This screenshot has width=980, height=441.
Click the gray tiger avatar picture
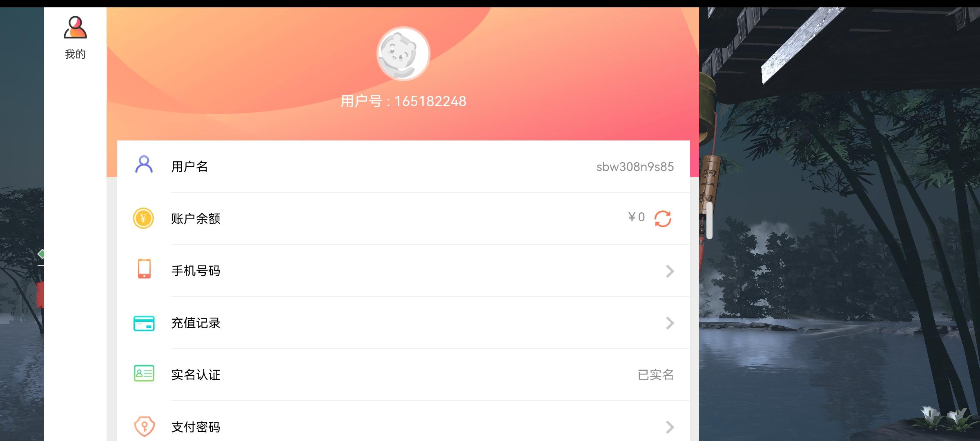pyautogui.click(x=403, y=53)
